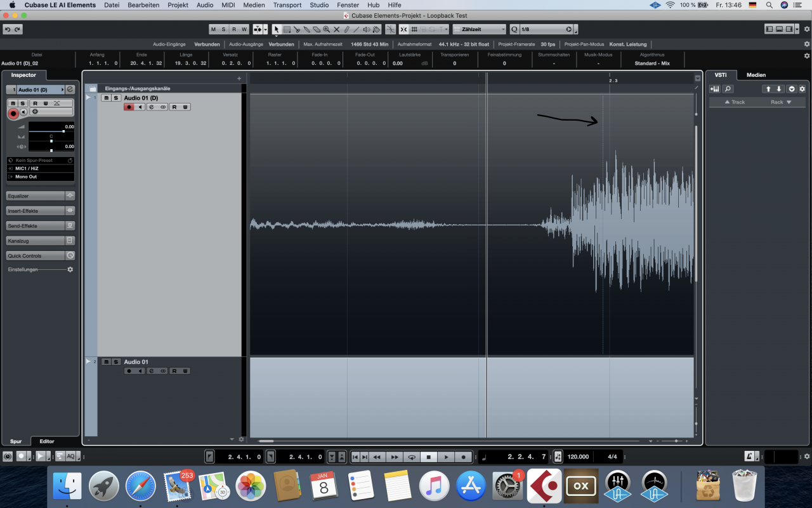The image size is (812, 508).
Task: Click the Spotlight search menu bar icon
Action: [769, 5]
